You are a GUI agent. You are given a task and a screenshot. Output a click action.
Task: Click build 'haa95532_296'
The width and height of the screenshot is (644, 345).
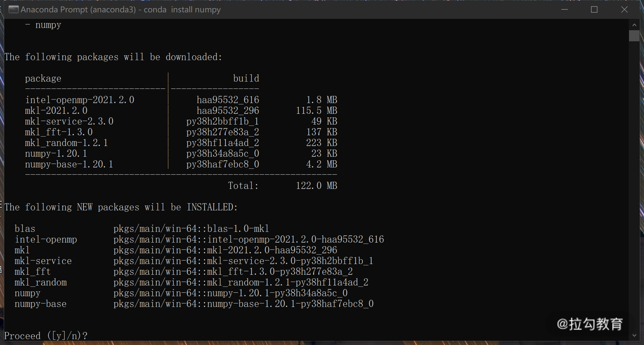(x=228, y=111)
